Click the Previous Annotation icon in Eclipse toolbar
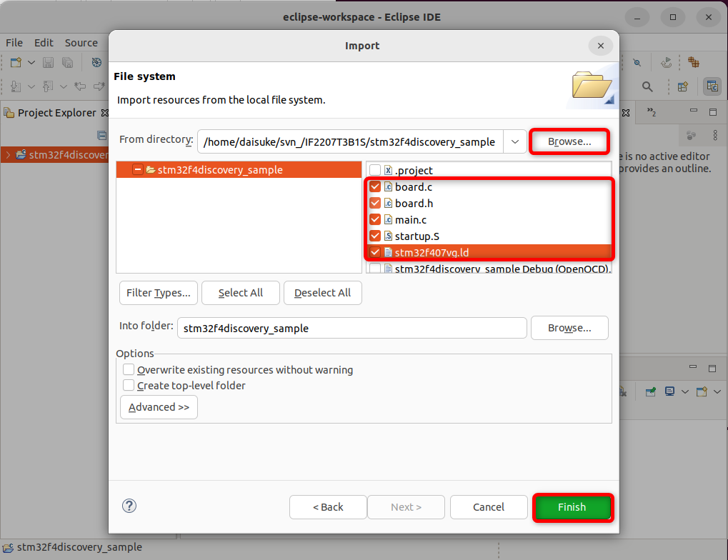 (x=48, y=86)
